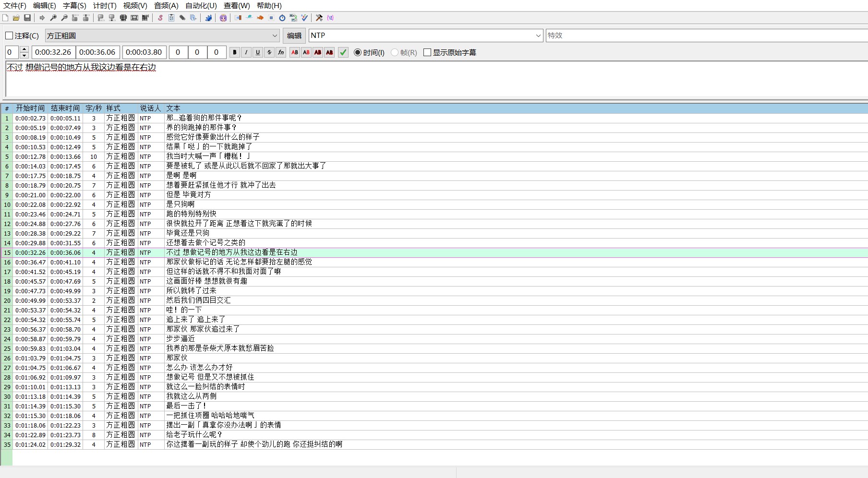
Task: Open the Shift Times tool icon
Action: point(238,18)
